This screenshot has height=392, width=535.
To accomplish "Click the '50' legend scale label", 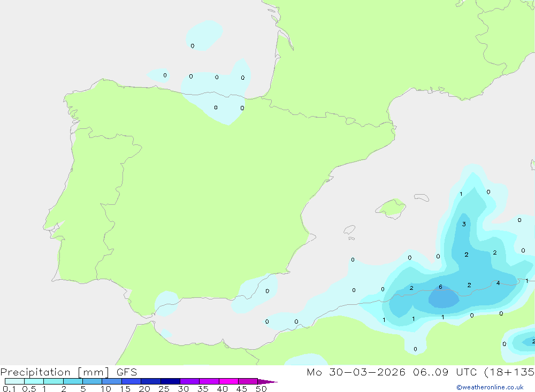I will pyautogui.click(x=261, y=389).
